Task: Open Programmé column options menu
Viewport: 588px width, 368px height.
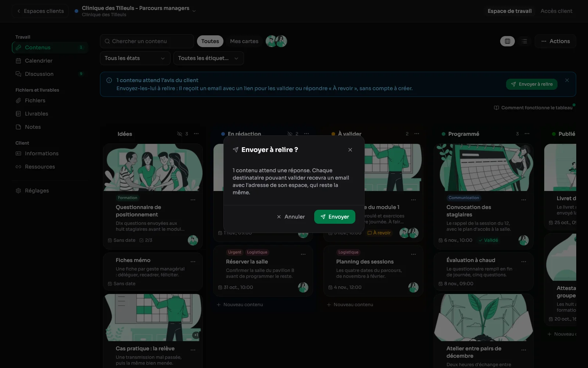Action: coord(527,134)
